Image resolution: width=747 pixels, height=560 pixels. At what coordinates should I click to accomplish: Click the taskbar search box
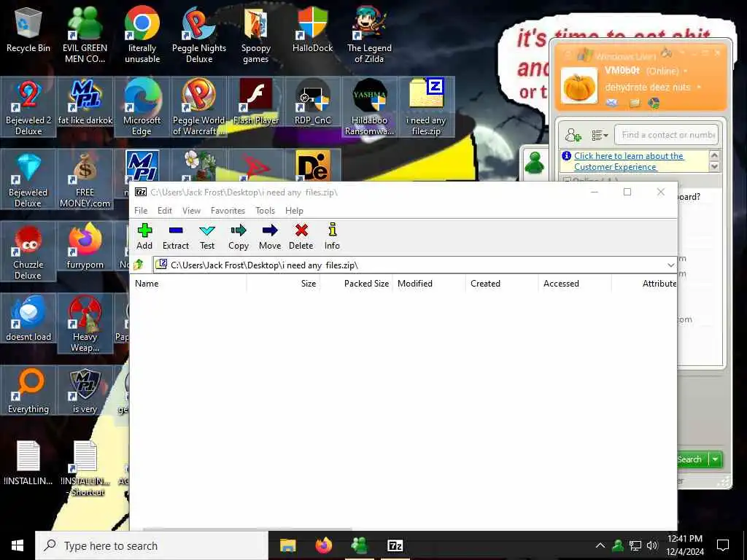click(152, 545)
